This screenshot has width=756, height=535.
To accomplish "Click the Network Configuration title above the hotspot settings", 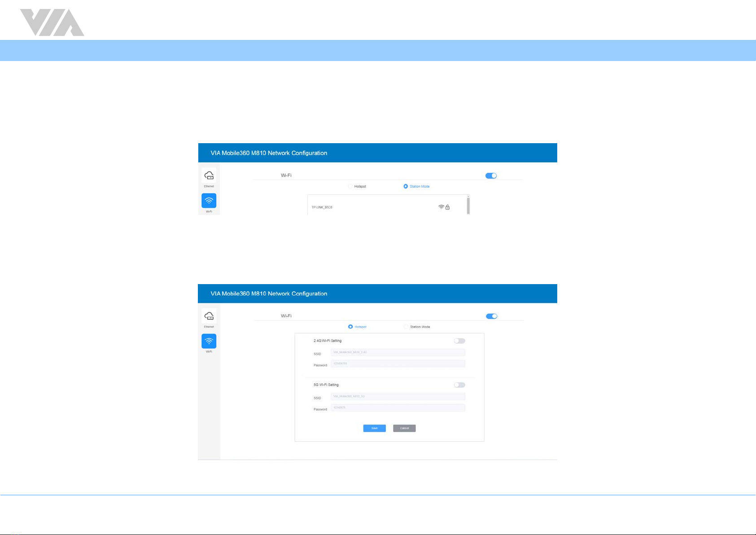I will click(x=269, y=294).
